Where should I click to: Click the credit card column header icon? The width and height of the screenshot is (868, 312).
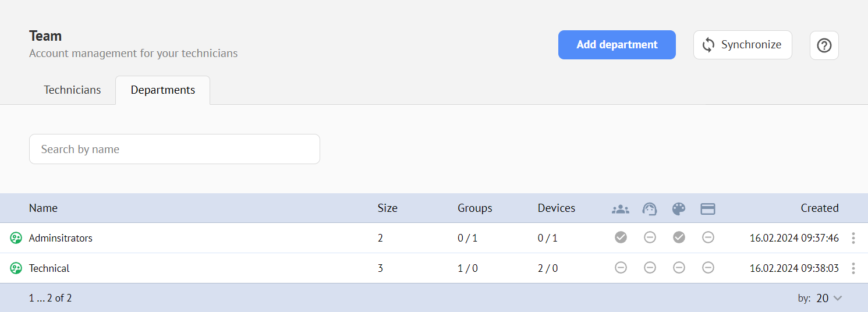point(708,208)
